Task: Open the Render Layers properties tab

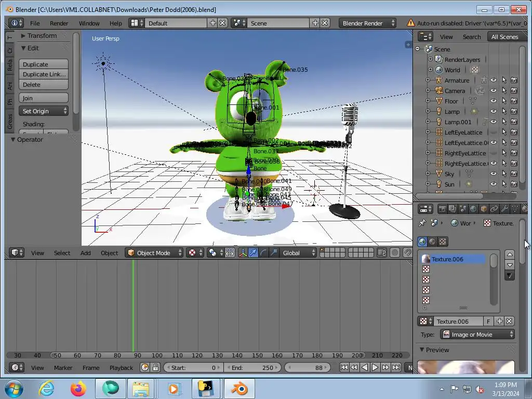Action: (x=453, y=209)
